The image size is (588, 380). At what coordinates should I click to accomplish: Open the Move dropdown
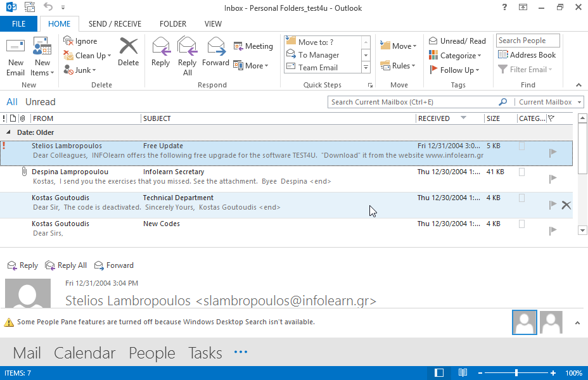(x=398, y=46)
